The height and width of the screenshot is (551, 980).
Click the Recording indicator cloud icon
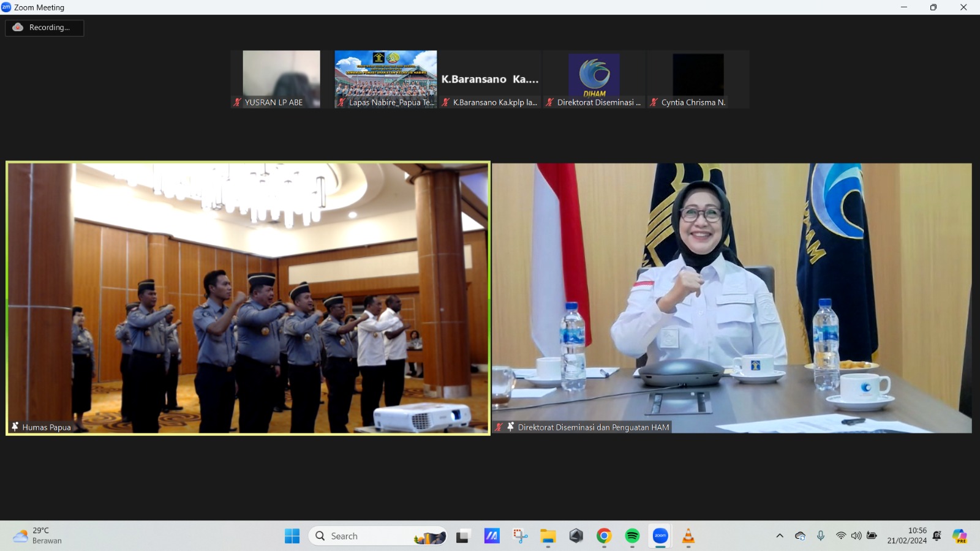pyautogui.click(x=18, y=28)
